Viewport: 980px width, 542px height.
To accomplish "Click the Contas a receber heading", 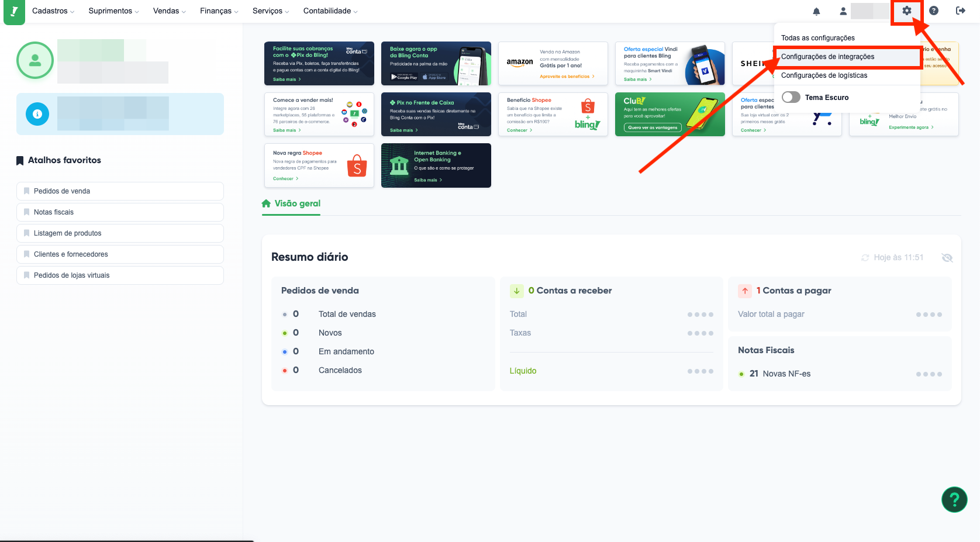I will pyautogui.click(x=570, y=291).
